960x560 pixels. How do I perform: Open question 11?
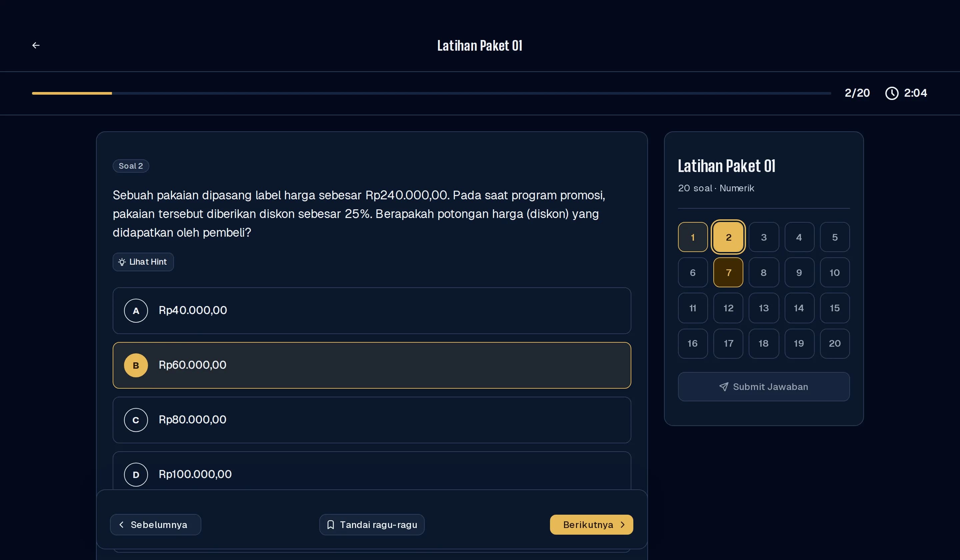pyautogui.click(x=693, y=308)
